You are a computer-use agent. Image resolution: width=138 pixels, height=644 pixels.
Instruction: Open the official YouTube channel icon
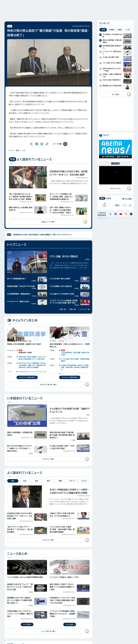click(121, 214)
